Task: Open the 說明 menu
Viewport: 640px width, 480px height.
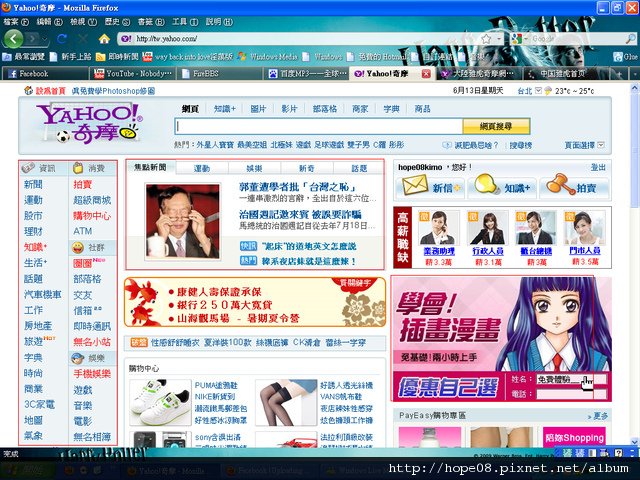Action: point(219,22)
